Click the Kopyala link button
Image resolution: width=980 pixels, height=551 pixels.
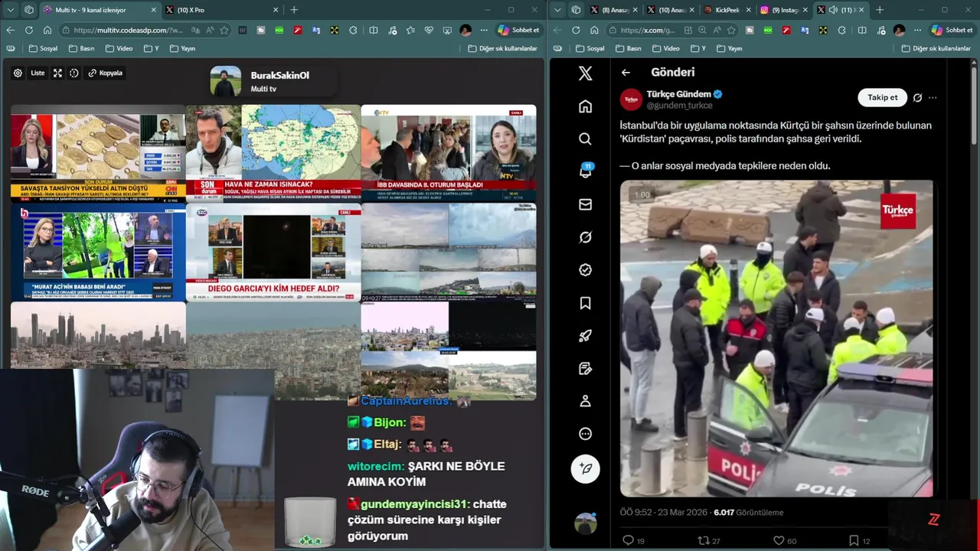point(106,73)
